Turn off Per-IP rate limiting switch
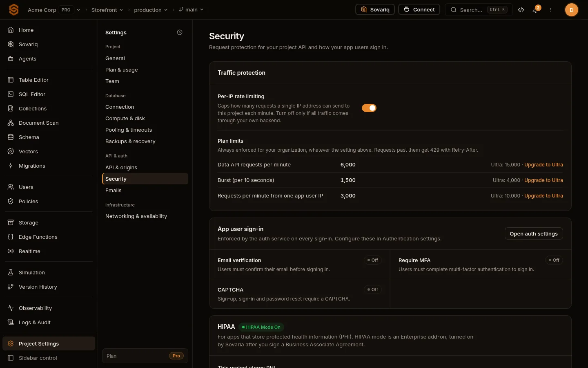 click(369, 108)
